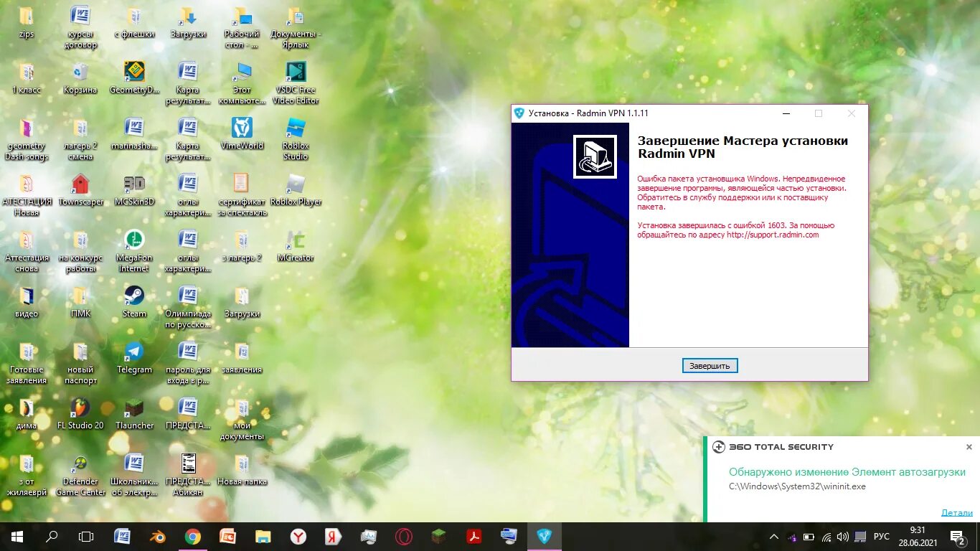Image resolution: width=980 pixels, height=551 pixels.
Task: Click the Radmin VPN title bar shield icon
Action: pos(519,113)
